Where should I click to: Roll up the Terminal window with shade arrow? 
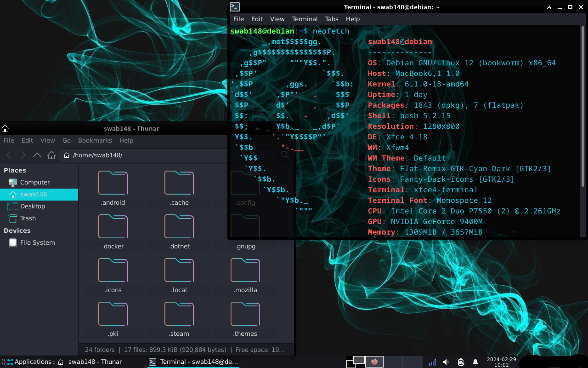549,7
